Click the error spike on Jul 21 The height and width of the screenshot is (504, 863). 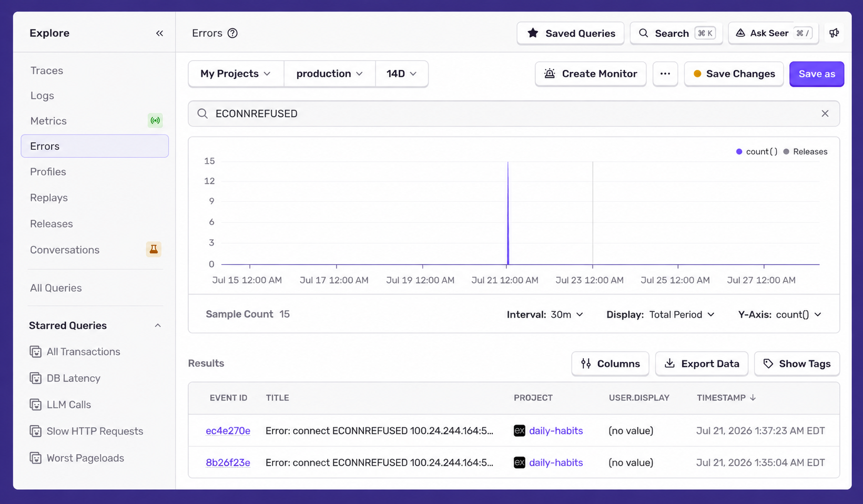[x=508, y=213]
